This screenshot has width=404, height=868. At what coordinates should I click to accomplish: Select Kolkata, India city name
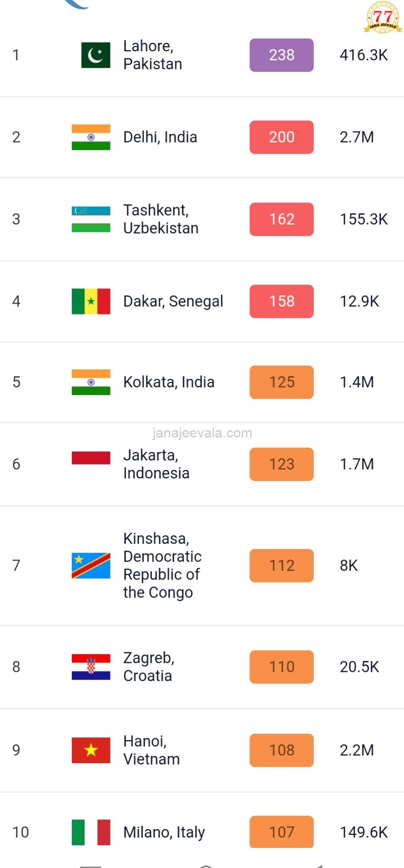pyautogui.click(x=169, y=382)
